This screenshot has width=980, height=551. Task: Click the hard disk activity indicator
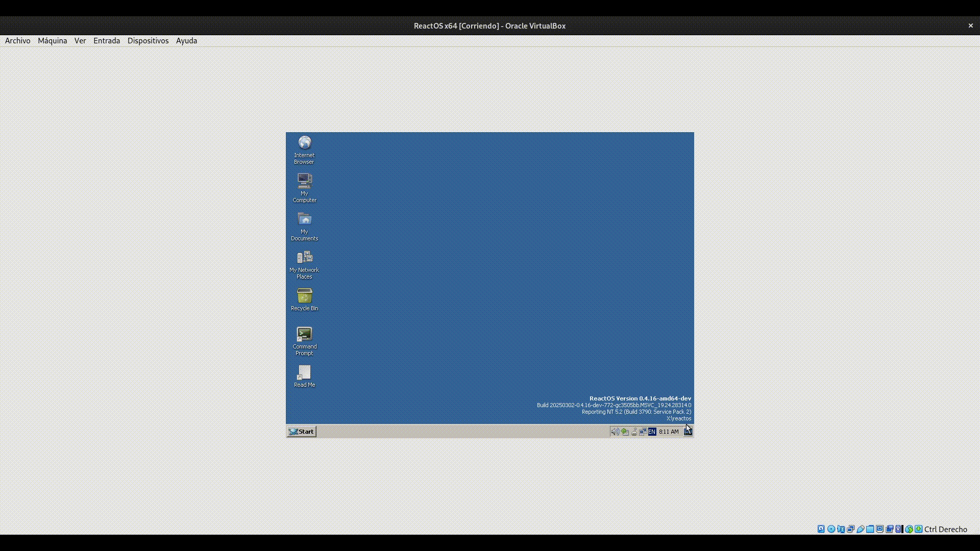(x=821, y=529)
